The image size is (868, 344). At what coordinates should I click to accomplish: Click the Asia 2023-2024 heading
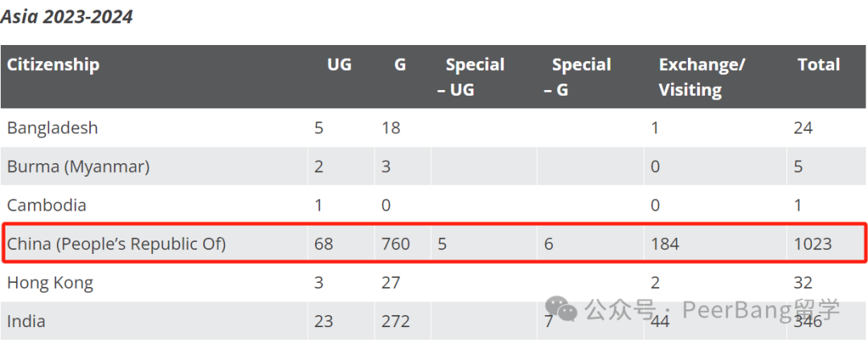[x=67, y=17]
